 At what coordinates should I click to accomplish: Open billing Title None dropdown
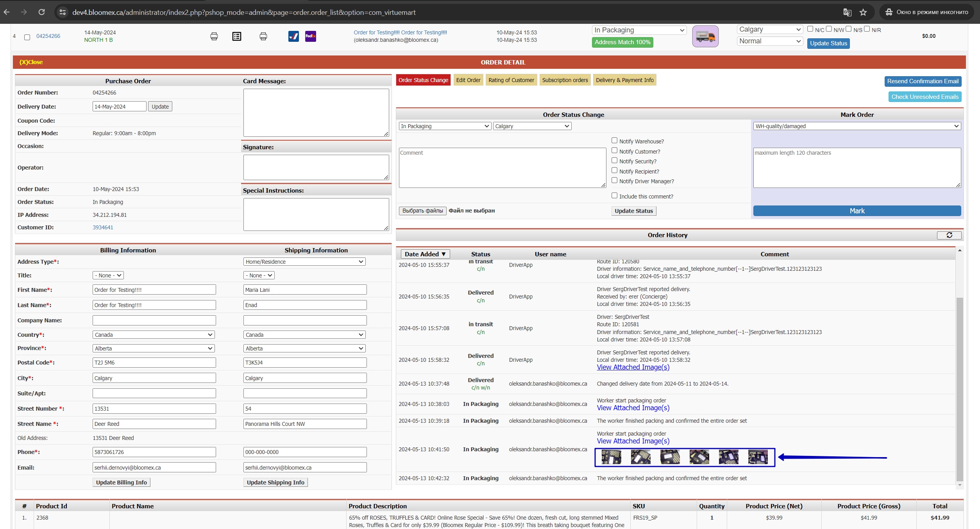click(x=108, y=275)
